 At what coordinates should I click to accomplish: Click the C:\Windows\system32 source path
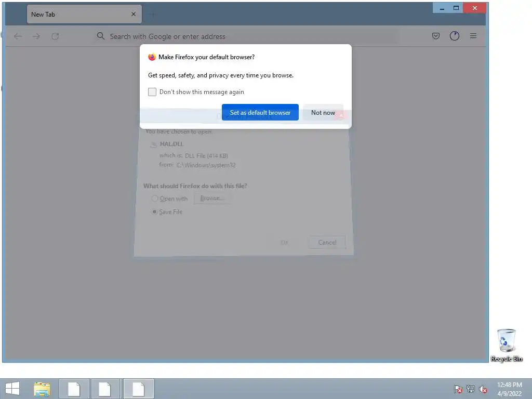[x=206, y=165]
